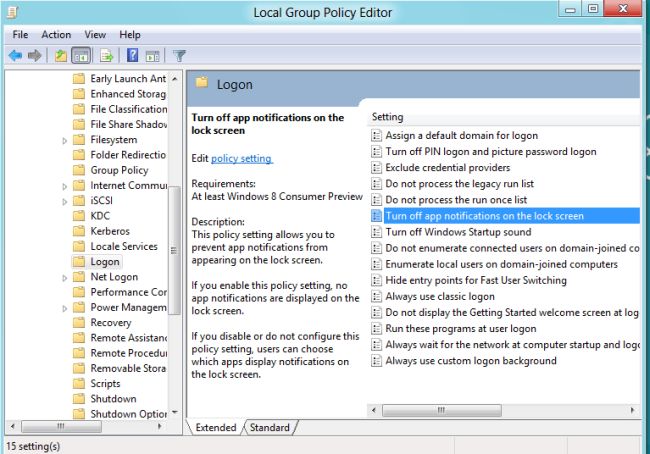Image resolution: width=650 pixels, height=454 pixels.
Task: Select Enumerate local users on domain-joined computers
Action: point(501,264)
